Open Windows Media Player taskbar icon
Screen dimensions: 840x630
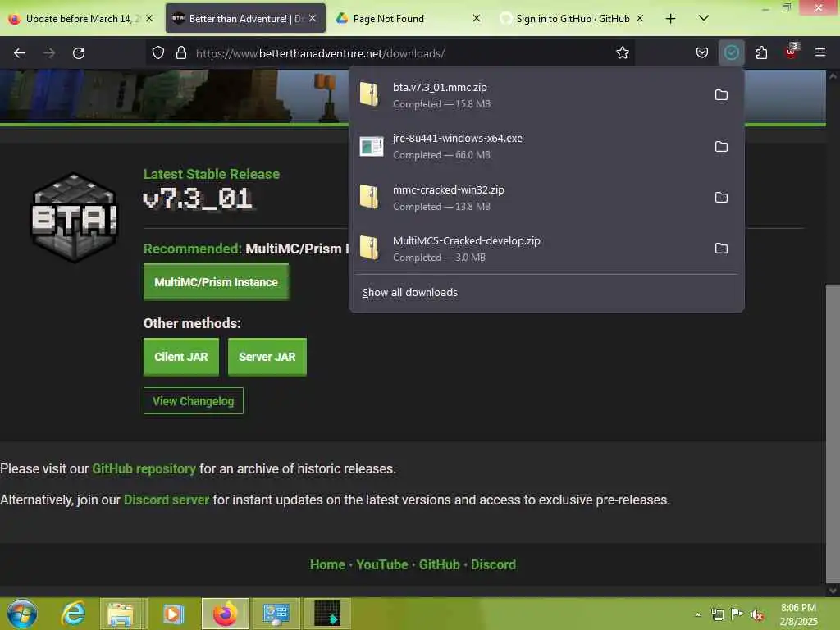tap(173, 614)
